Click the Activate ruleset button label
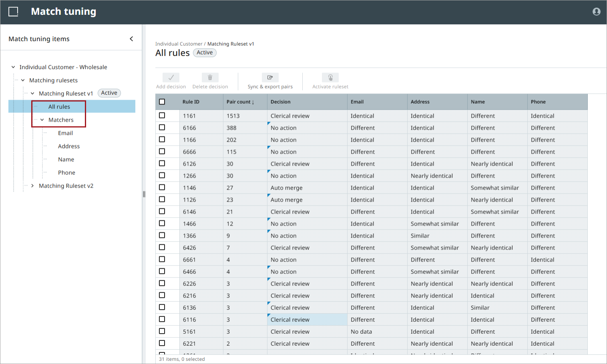Screen dimensions: 607x364 (330, 87)
